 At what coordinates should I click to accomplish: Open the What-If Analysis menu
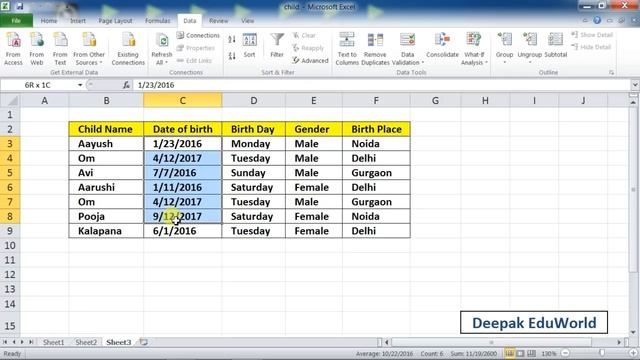coord(473,49)
